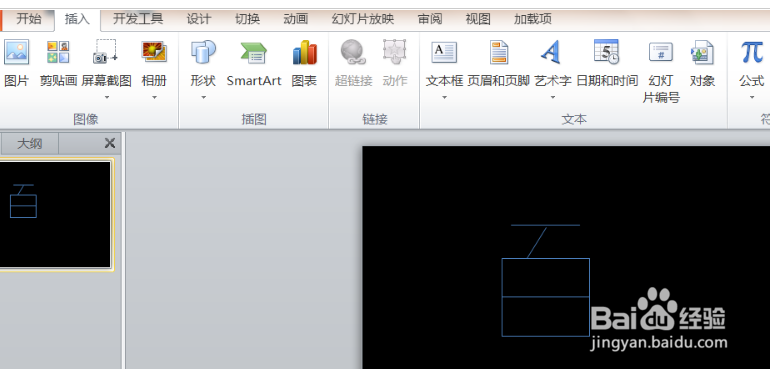The height and width of the screenshot is (369, 770).
Task: Click the grayed Action (动作) icon
Action: 394,52
